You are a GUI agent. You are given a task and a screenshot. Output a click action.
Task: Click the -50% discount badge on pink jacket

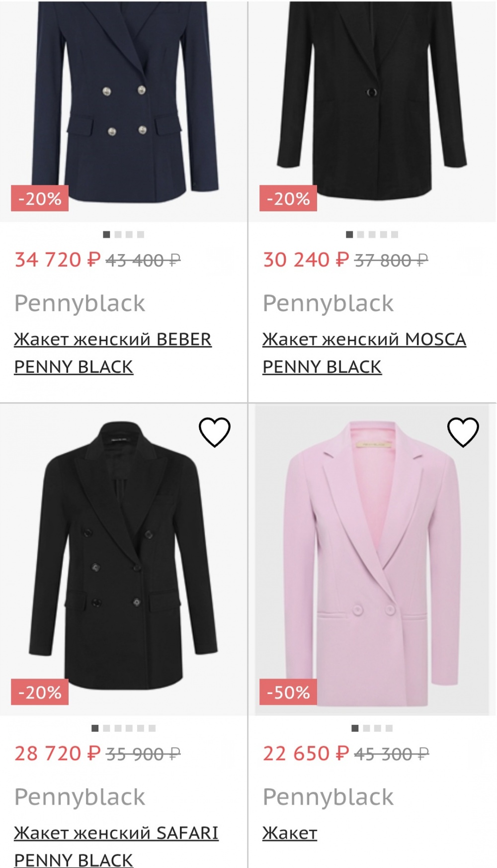(287, 691)
